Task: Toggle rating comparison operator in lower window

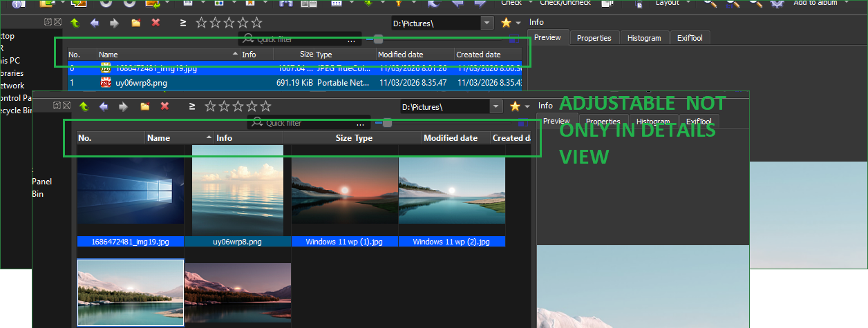Action: tap(191, 106)
